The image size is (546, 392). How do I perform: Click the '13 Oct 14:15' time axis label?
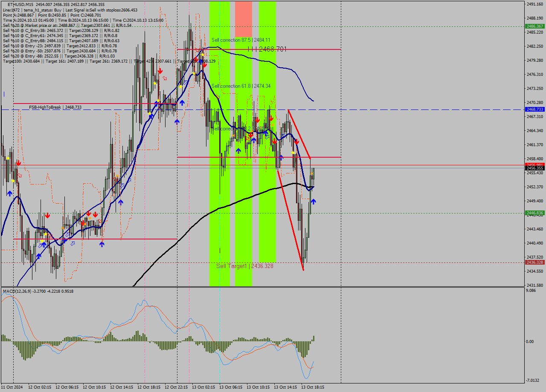[285, 387]
